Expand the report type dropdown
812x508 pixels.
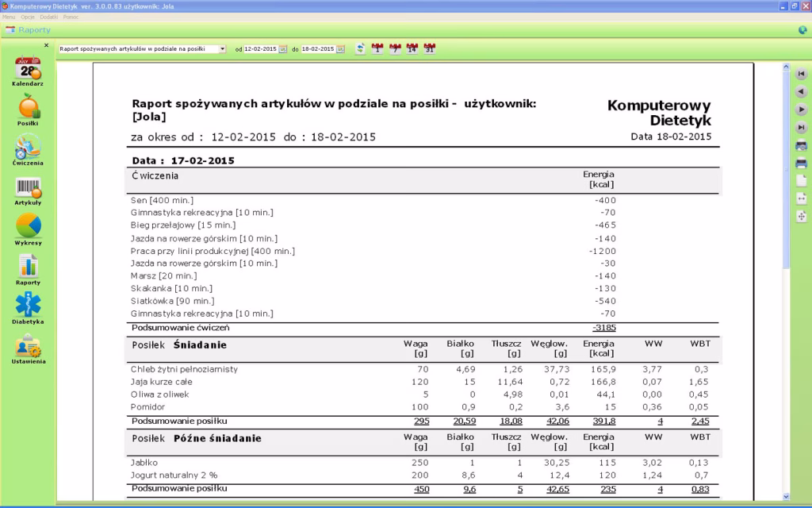tap(222, 48)
